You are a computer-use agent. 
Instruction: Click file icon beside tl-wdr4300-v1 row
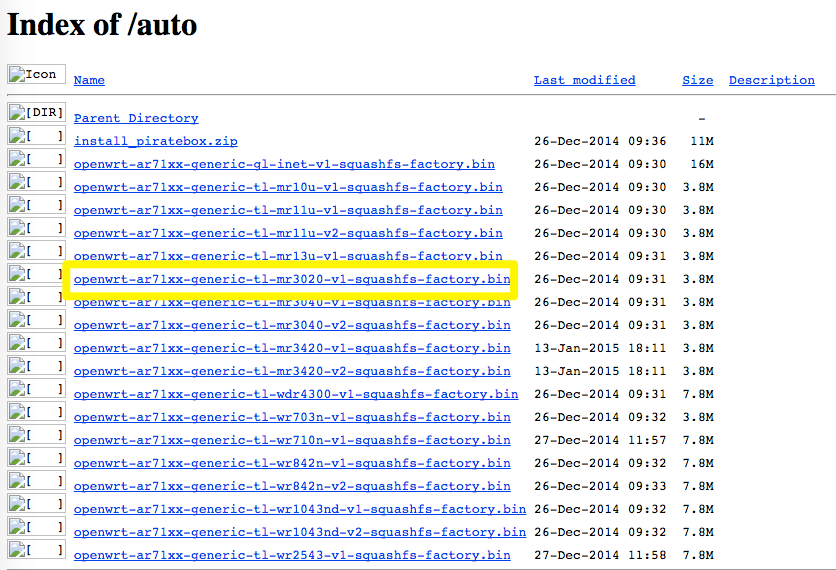[x=36, y=388]
